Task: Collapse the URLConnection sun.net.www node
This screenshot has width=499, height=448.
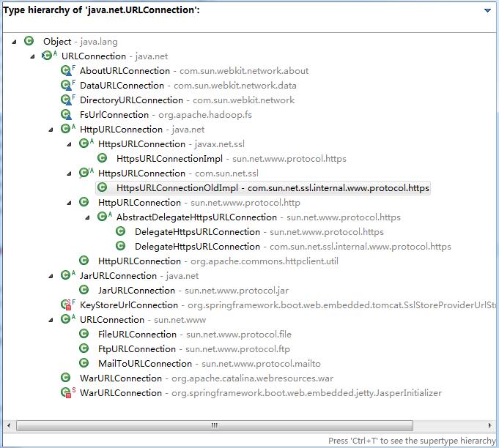Action: [x=51, y=320]
